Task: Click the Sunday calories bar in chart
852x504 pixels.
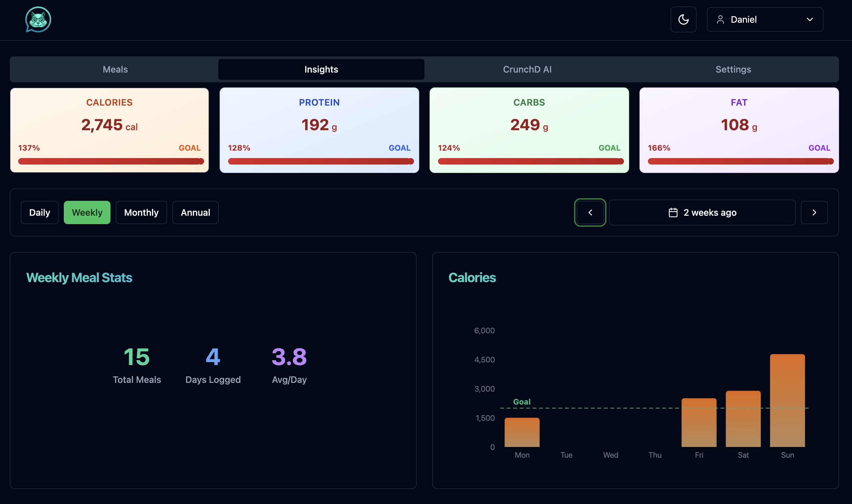Action: click(x=787, y=400)
